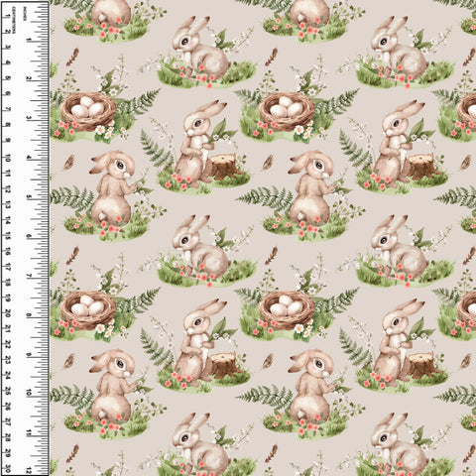Click the 1 inch number on the ruler
The image size is (476, 476).
(29, 39)
